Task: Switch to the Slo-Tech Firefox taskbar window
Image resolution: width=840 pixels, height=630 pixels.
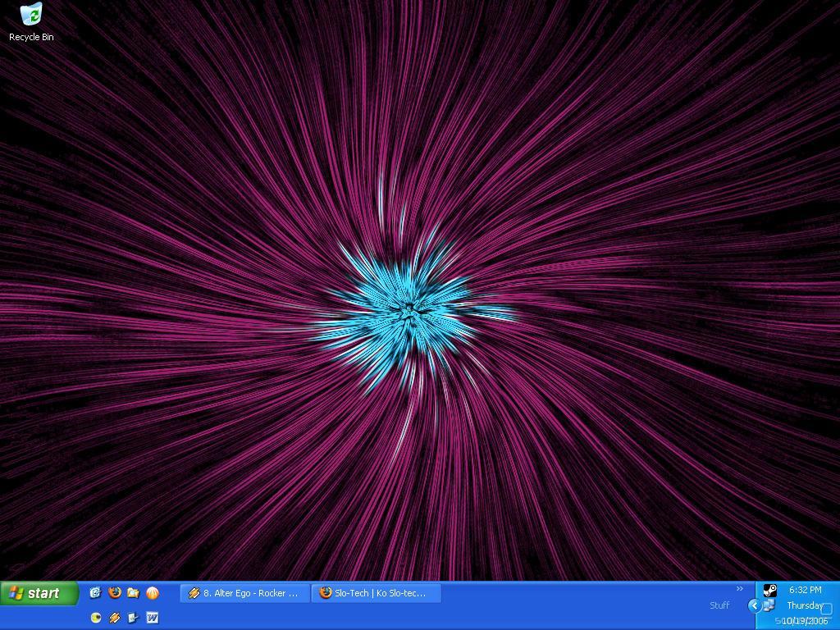Action: click(x=376, y=593)
